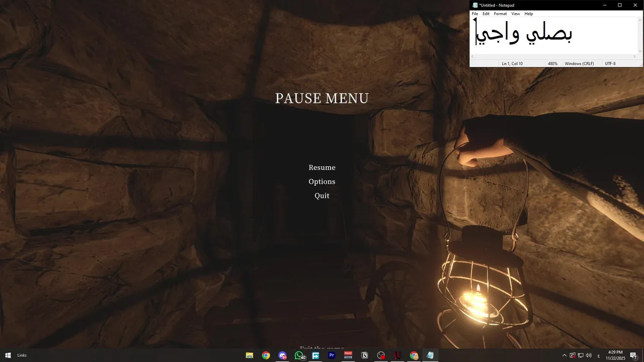Viewport: 644px width, 362px height.
Task: Click the Notepad horizontal scrollbar
Action: click(554, 56)
